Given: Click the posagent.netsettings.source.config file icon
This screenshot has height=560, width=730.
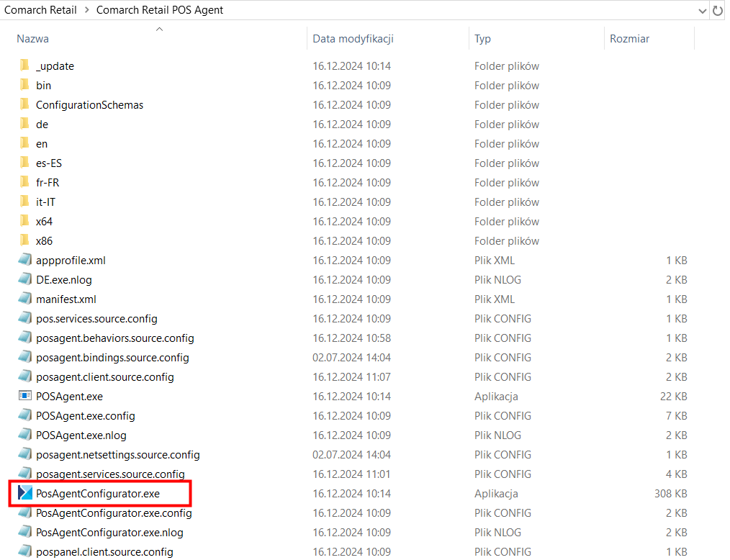Looking at the screenshot, I should [25, 454].
